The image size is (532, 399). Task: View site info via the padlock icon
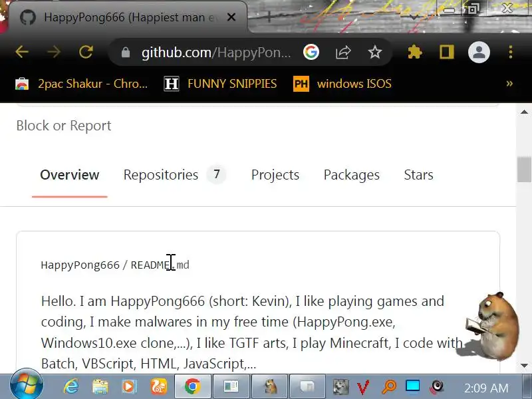pos(126,53)
